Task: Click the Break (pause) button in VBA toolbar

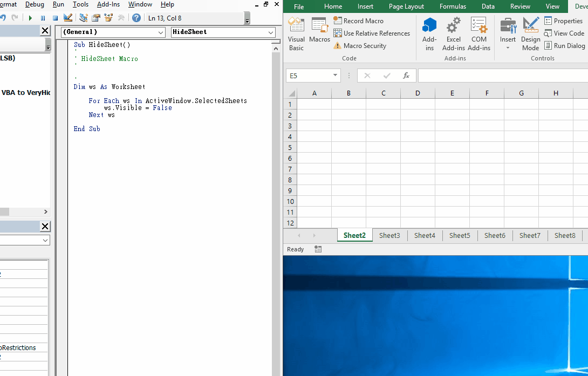Action: click(43, 18)
